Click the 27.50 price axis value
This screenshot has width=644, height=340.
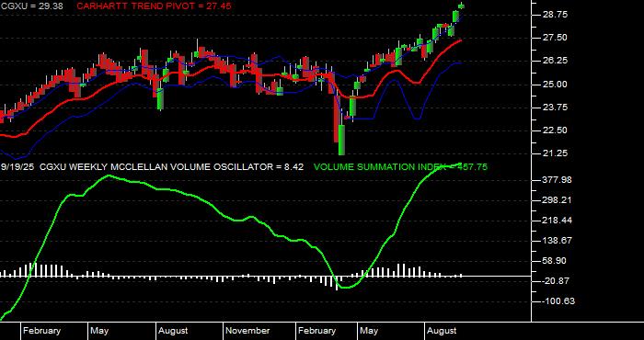pos(555,38)
